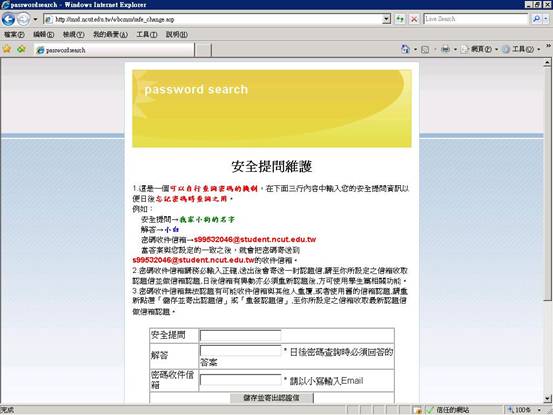Click the Home page icon
Image resolution: width=553 pixels, height=415 pixels.
tap(405, 49)
